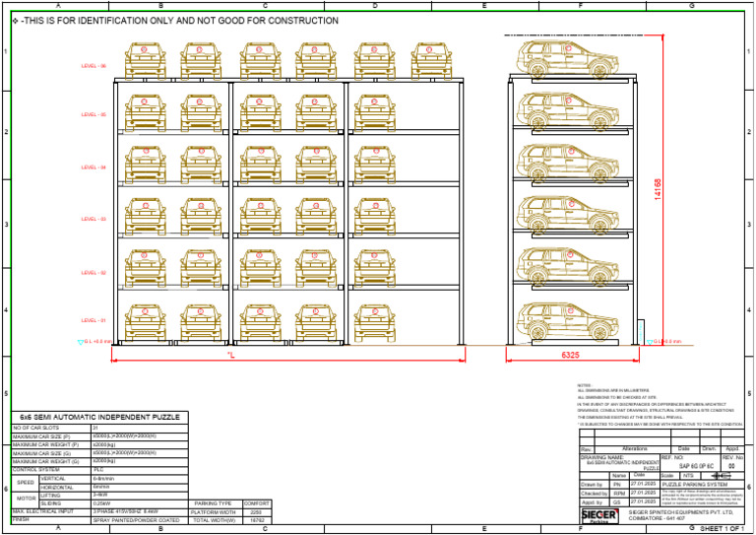Image resolution: width=756 pixels, height=535 pixels.
Task: Click the cyan ground level triangle at left
Action: [x=81, y=342]
